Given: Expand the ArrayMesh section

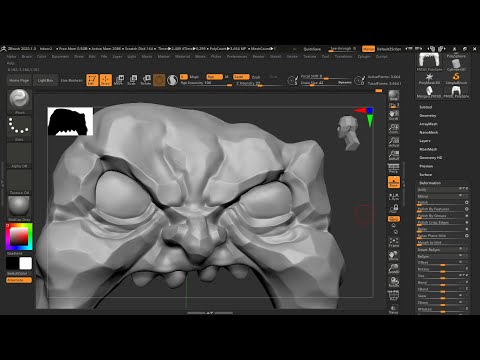Looking at the screenshot, I should [428, 124].
